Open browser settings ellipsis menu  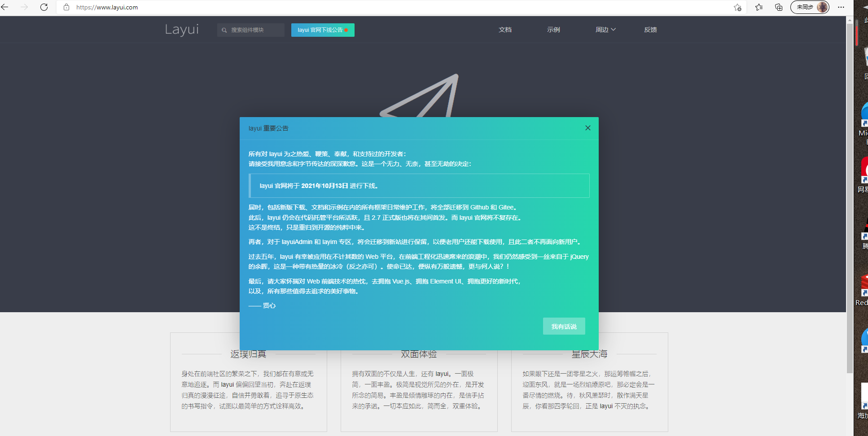pos(841,7)
